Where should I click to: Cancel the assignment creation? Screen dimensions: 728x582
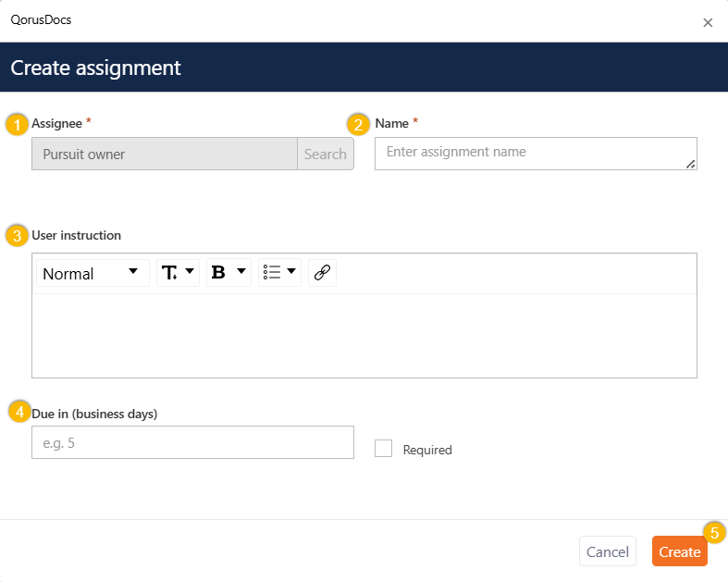(x=607, y=551)
